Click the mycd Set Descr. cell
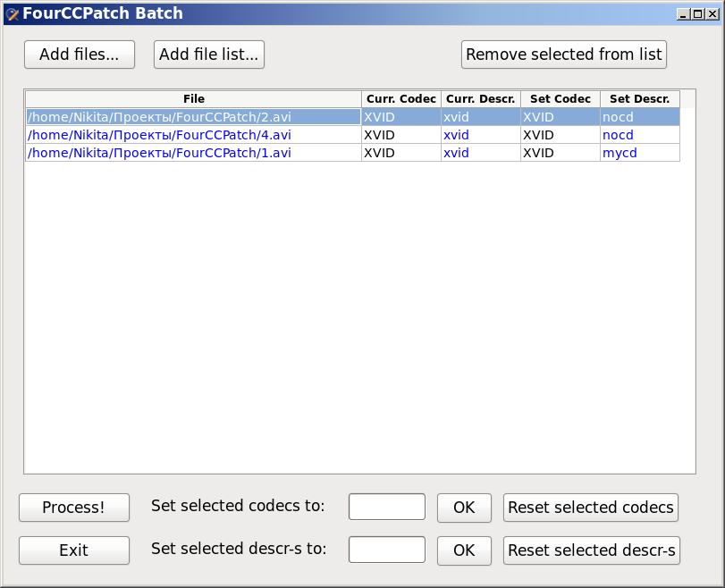The height and width of the screenshot is (588, 725). (639, 153)
